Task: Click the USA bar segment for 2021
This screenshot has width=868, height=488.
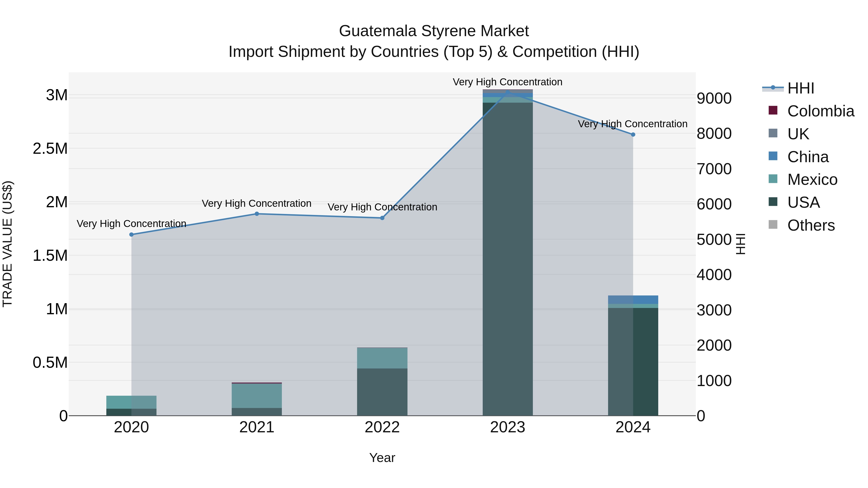Action: [x=257, y=412]
